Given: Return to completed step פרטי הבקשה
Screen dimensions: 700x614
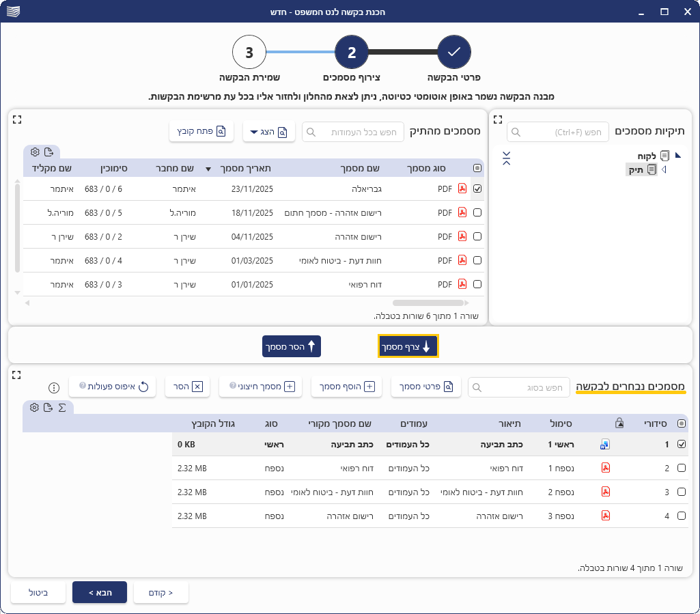Looking at the screenshot, I should (454, 53).
